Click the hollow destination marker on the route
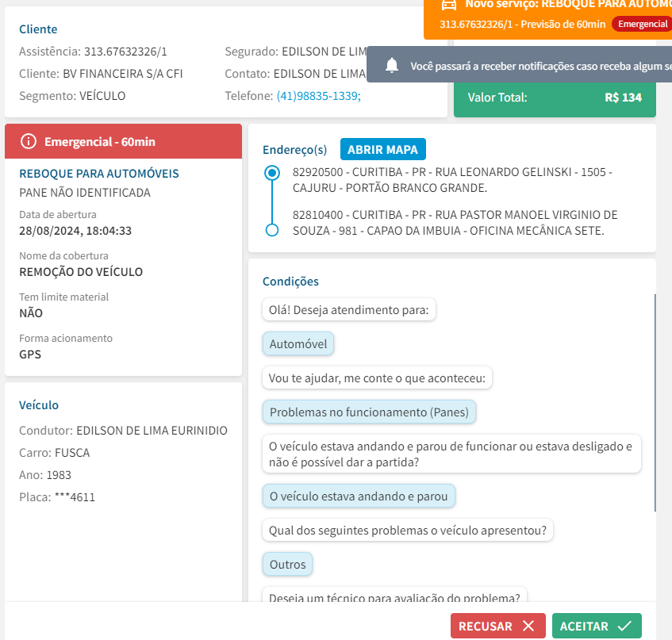The height and width of the screenshot is (640, 672). point(272,230)
